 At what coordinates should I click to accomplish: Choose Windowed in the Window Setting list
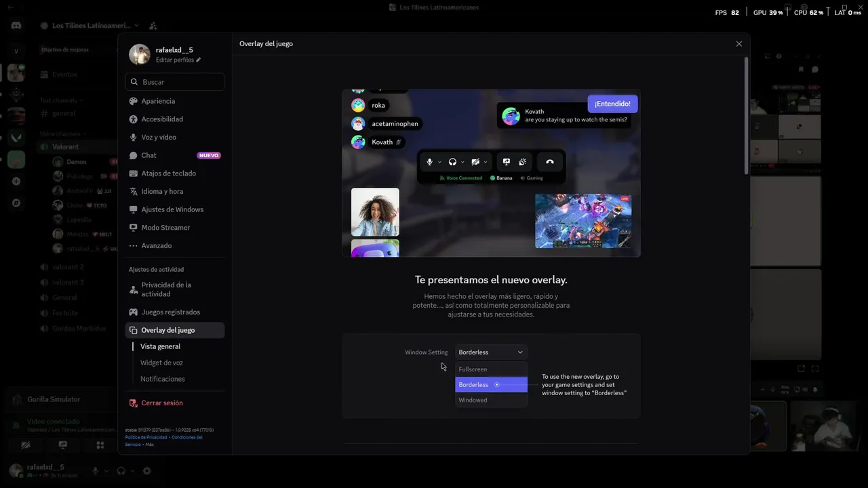(x=491, y=400)
